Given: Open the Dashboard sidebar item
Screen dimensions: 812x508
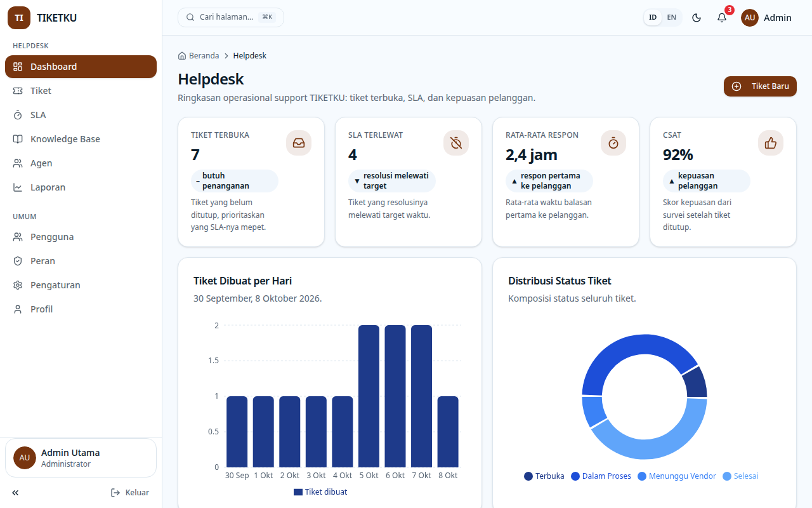Looking at the screenshot, I should click(x=81, y=67).
